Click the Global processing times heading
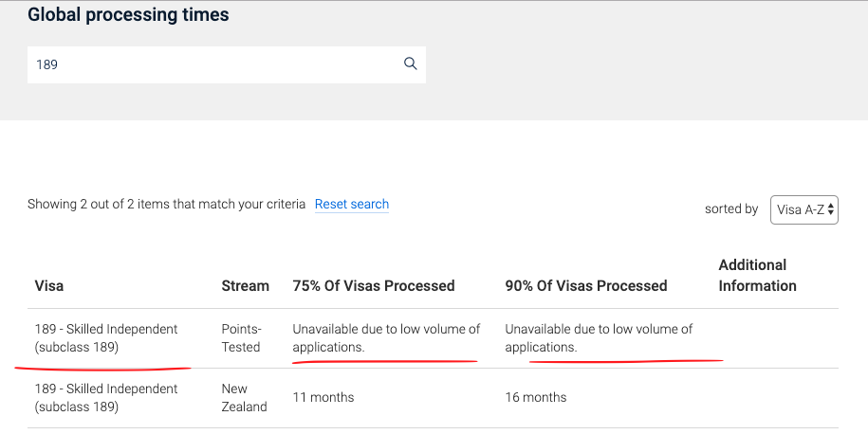Image resolution: width=868 pixels, height=434 pixels. (128, 15)
